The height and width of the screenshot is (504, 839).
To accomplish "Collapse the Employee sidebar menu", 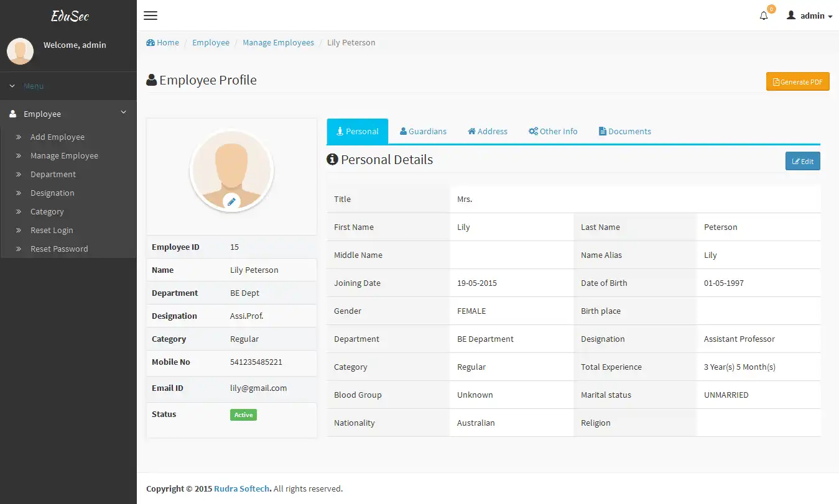I will pyautogui.click(x=123, y=113).
